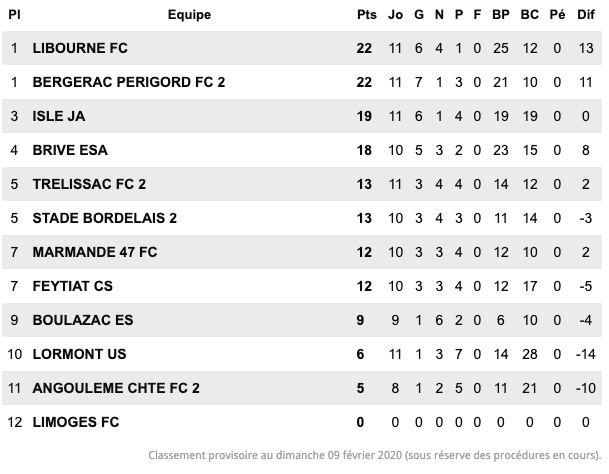Click the Classement provisoire footnote text
This screenshot has height=474, width=609.
375,455
